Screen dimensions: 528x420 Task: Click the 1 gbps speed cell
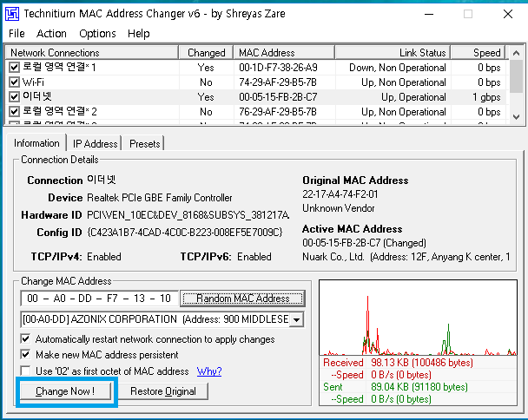tap(486, 97)
